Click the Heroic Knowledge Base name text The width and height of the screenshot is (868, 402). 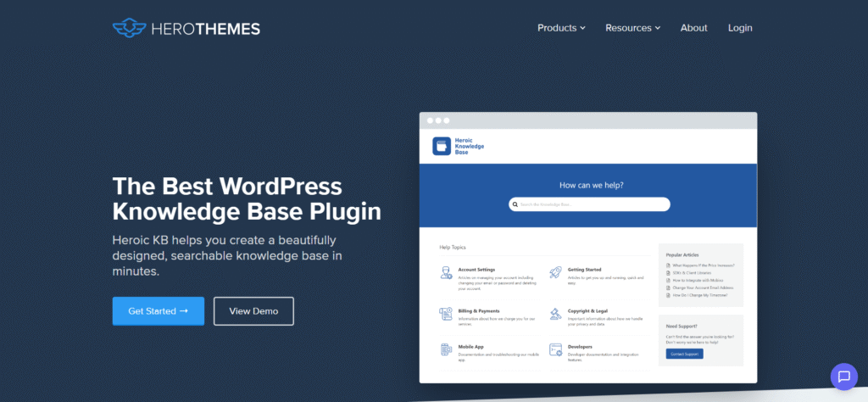click(x=469, y=146)
